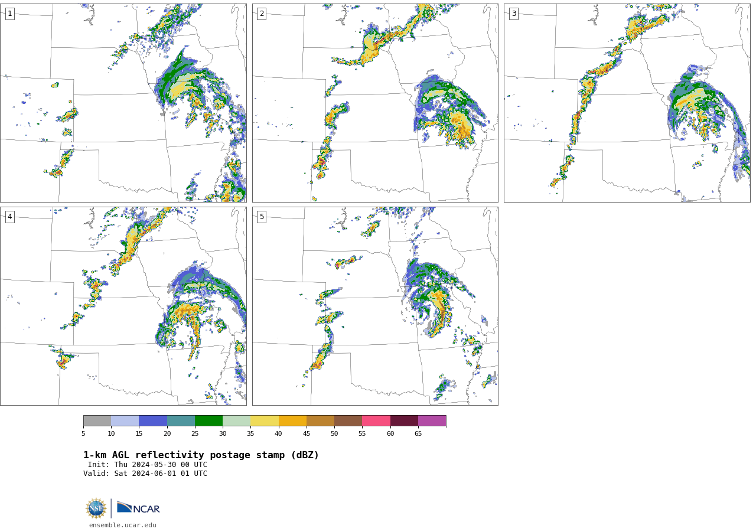Screen dimensions: 756x532
Task: Select the brown 50-55 dBZ swatch
Action: click(x=348, y=420)
